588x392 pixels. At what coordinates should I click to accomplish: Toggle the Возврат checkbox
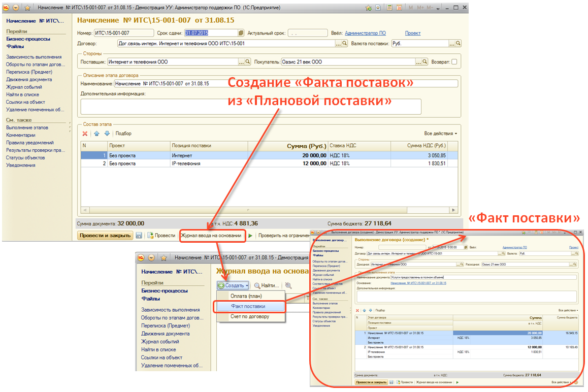coord(454,62)
